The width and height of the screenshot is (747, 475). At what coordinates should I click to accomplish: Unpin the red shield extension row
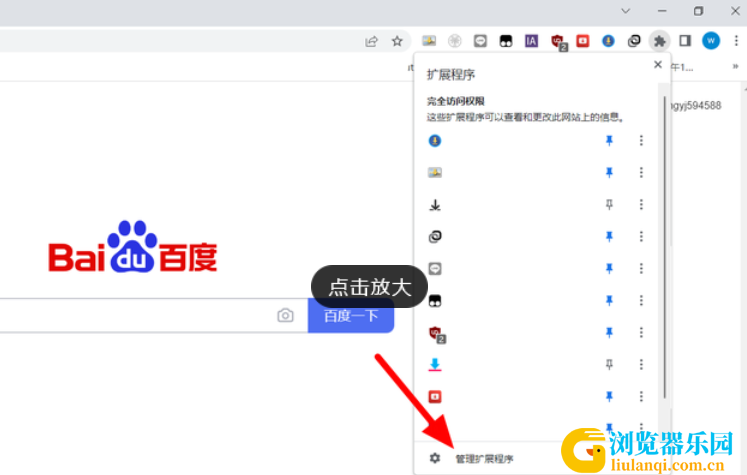pos(609,333)
